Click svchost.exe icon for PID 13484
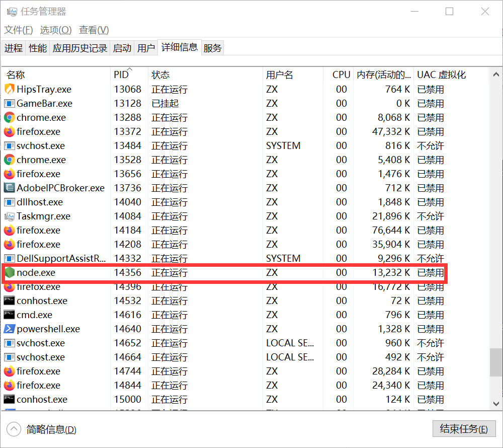The image size is (503, 448). point(9,145)
